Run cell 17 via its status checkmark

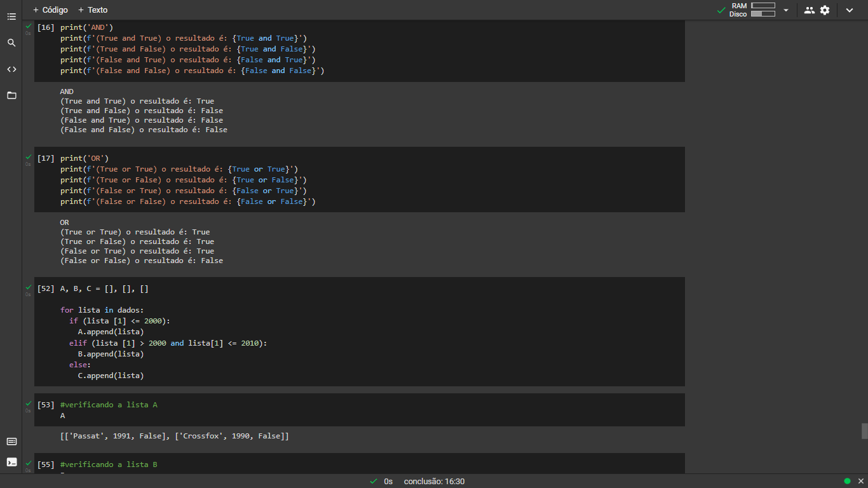[28, 157]
